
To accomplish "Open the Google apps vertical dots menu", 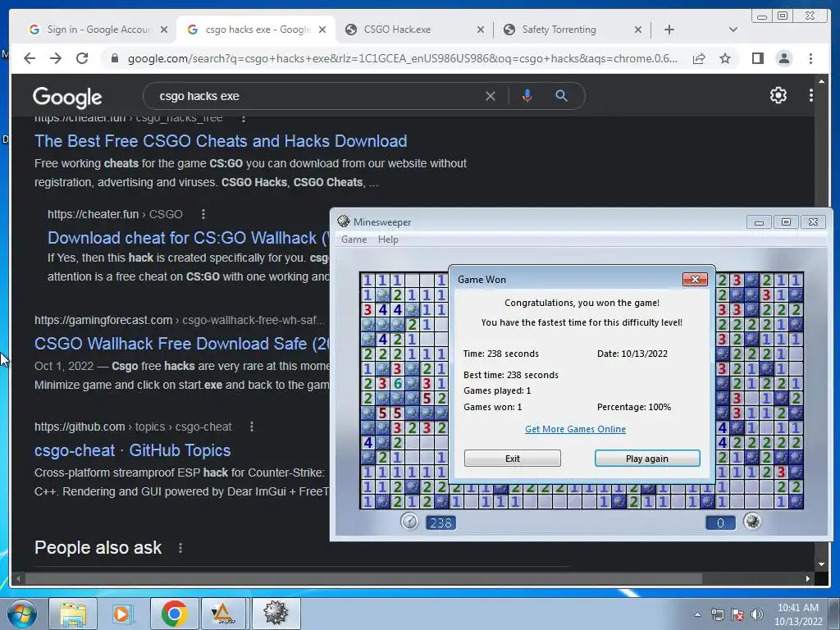I will (811, 95).
